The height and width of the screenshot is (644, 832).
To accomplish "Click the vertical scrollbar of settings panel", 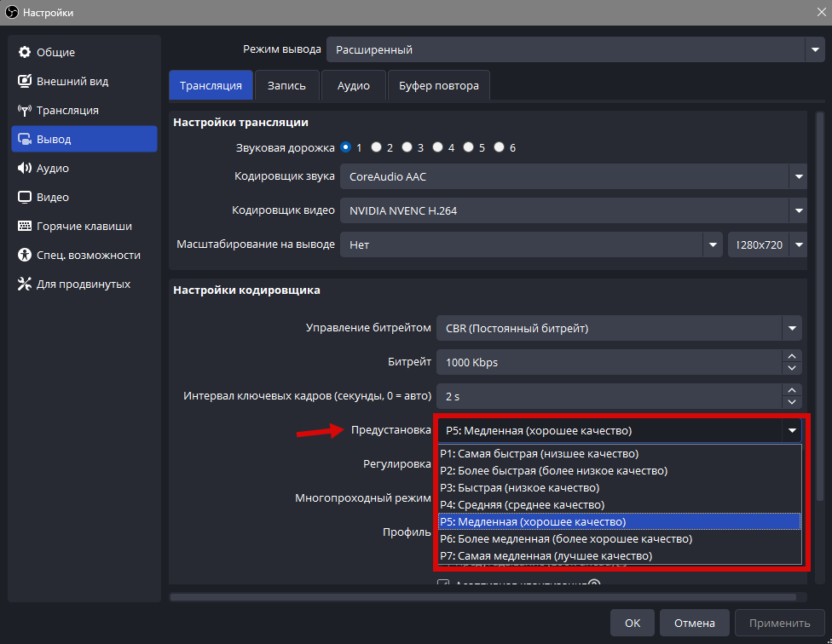I will (820, 307).
